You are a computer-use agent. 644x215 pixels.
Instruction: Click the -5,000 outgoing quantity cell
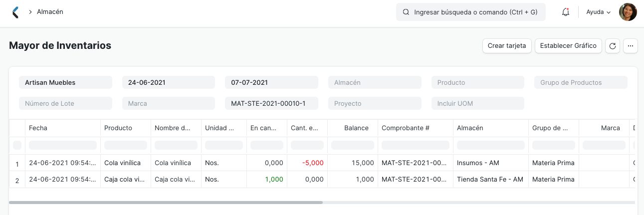[307, 163]
